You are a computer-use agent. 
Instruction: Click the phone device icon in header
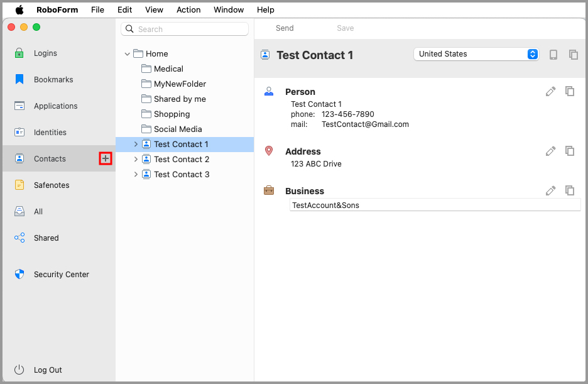[553, 55]
